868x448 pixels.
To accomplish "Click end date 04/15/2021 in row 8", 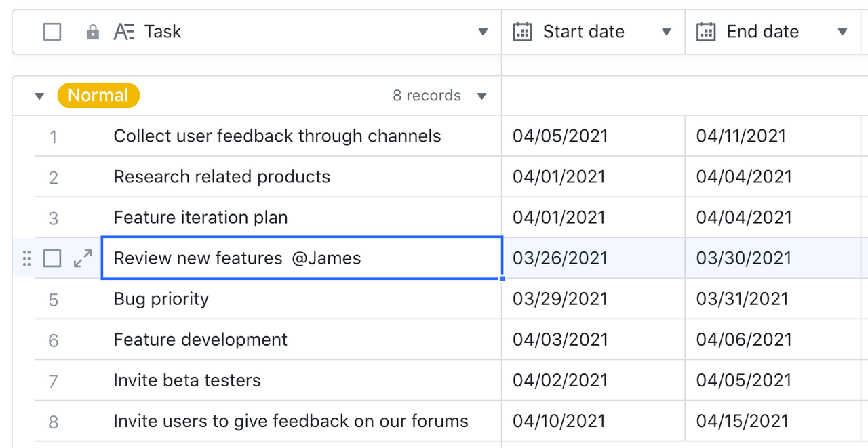I will click(742, 421).
